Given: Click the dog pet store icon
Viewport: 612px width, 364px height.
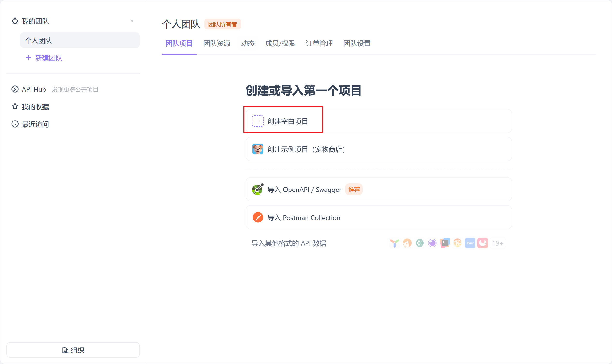Looking at the screenshot, I should 258,149.
